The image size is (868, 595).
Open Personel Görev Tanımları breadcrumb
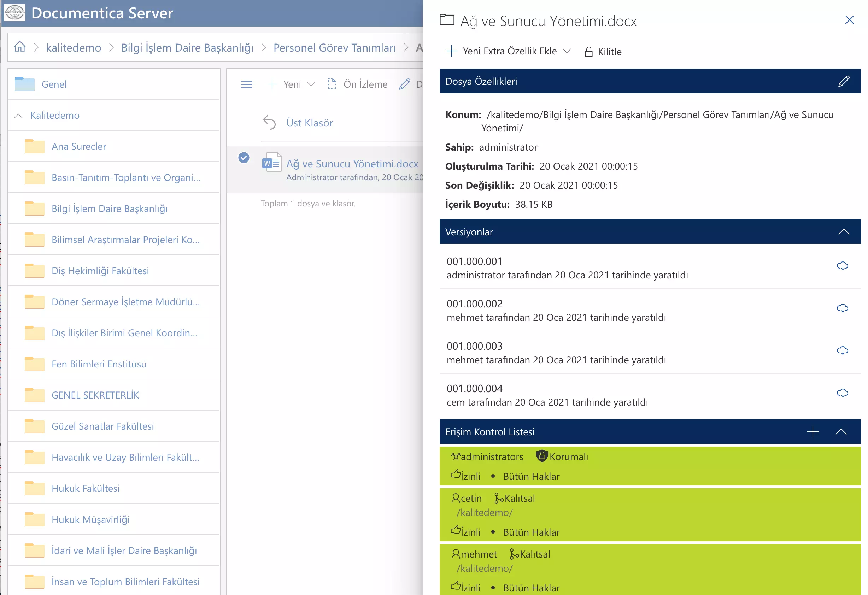334,47
